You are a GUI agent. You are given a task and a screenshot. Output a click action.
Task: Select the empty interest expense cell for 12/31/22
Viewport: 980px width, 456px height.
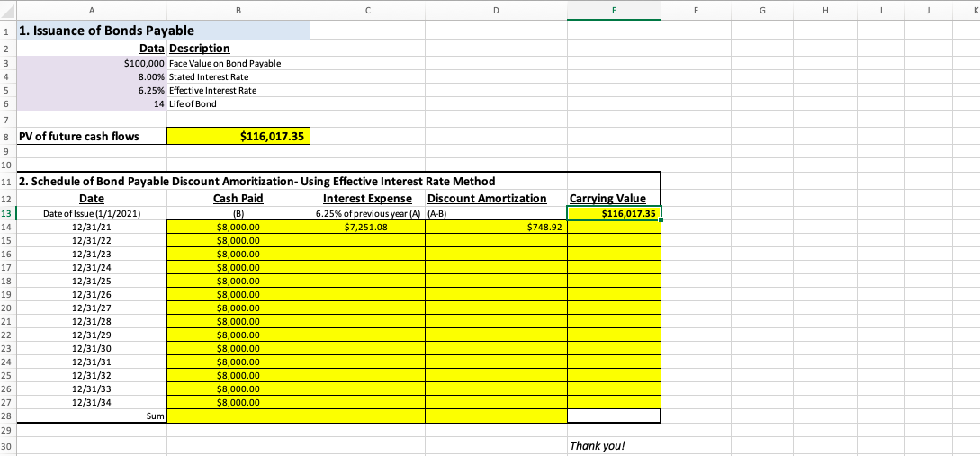pos(367,240)
